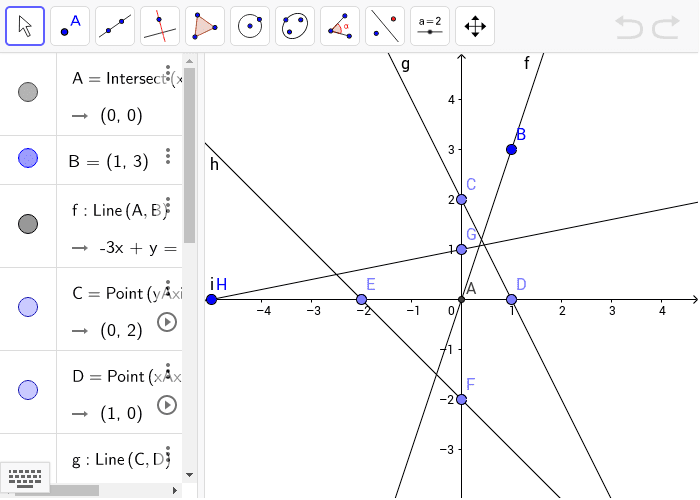The width and height of the screenshot is (700, 500).
Task: Open options menu for A row
Action: [x=168, y=72]
